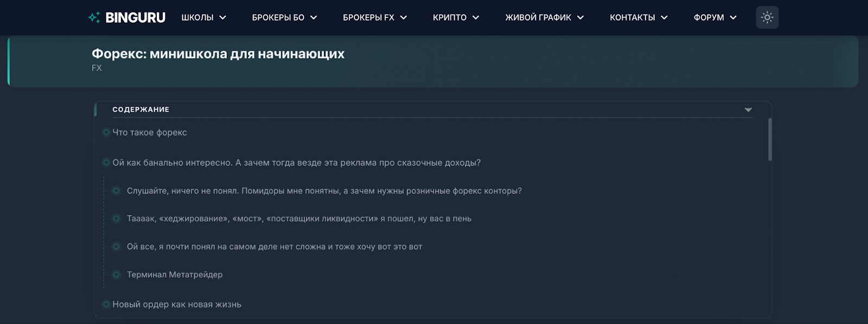The height and width of the screenshot is (324, 868).
Task: Go to 'Терминал Метатрейдер' subsection
Action: pyautogui.click(x=174, y=275)
